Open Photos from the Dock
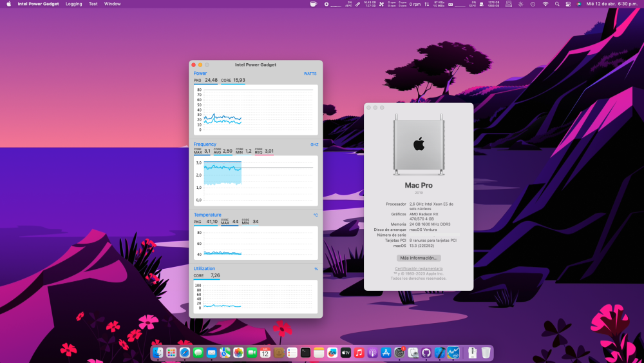Viewport: 644px width, 363px height. [x=238, y=353]
